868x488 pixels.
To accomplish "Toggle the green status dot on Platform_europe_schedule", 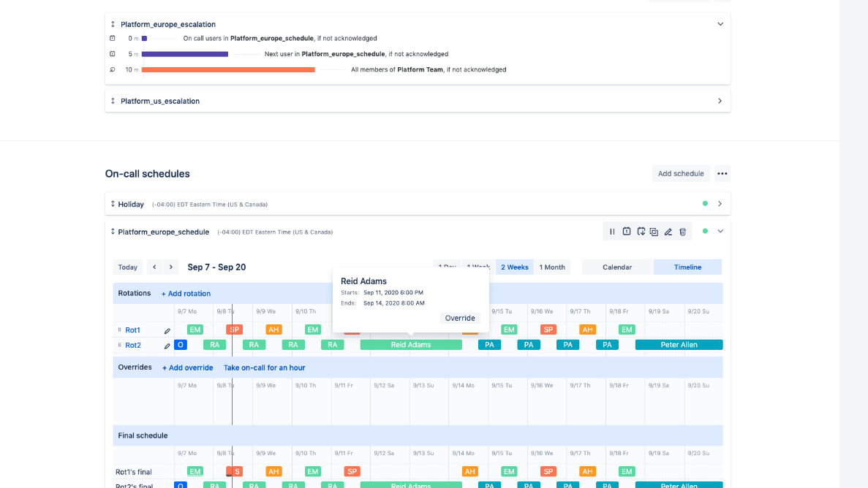I will pyautogui.click(x=705, y=231).
